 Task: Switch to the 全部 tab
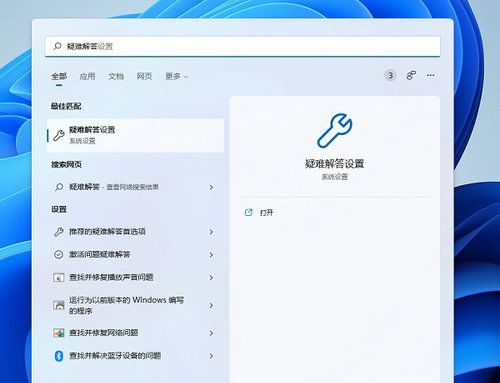59,76
